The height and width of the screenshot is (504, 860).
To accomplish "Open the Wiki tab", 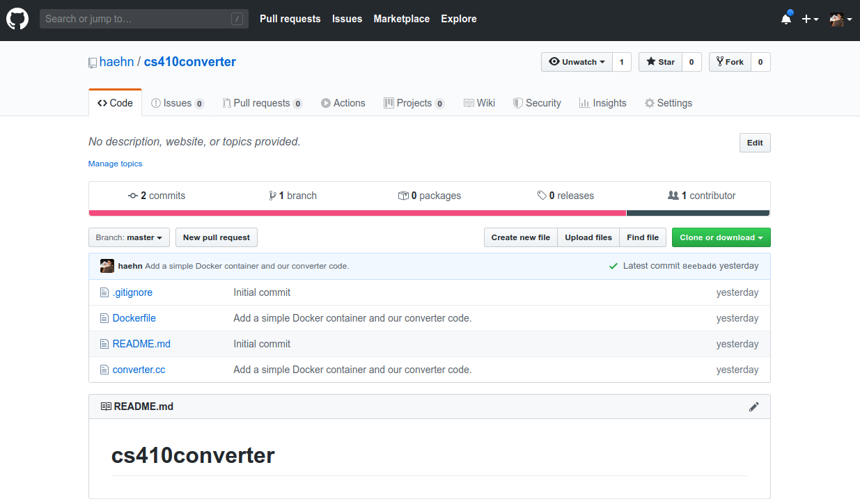I will (479, 103).
